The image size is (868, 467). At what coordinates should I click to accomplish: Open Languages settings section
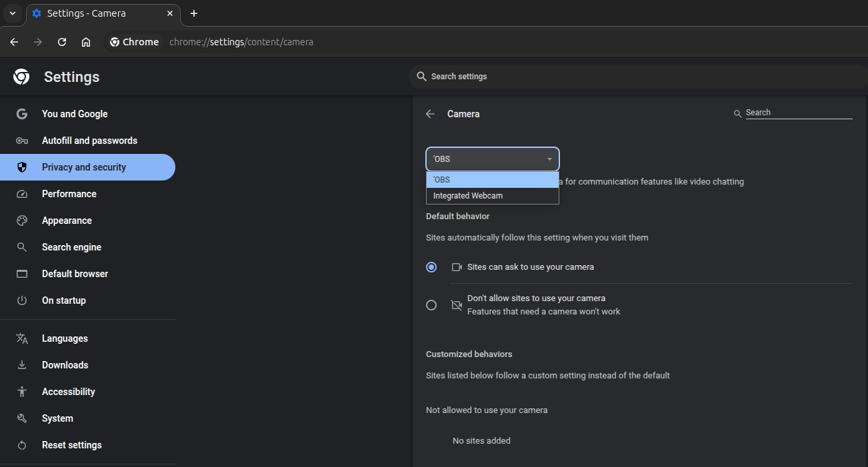87,338
